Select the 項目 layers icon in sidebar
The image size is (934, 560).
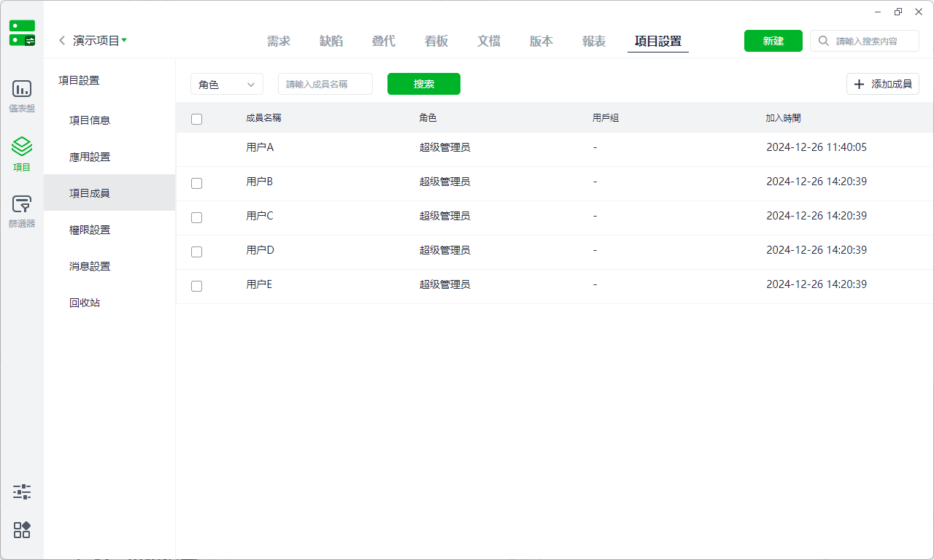[x=22, y=146]
